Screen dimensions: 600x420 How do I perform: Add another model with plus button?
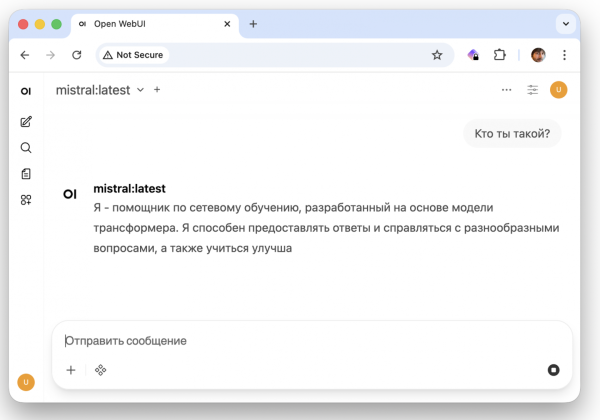pos(157,90)
